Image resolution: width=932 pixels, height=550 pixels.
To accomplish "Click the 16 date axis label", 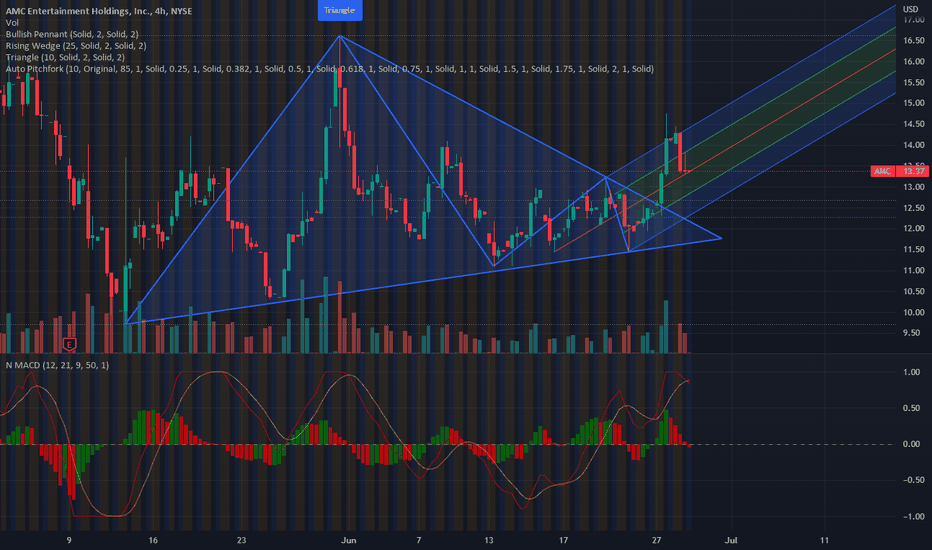I will pyautogui.click(x=153, y=540).
